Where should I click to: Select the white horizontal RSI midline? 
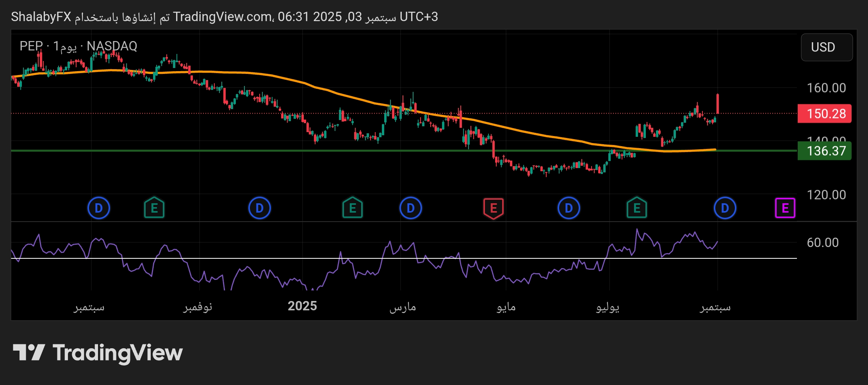404,258
